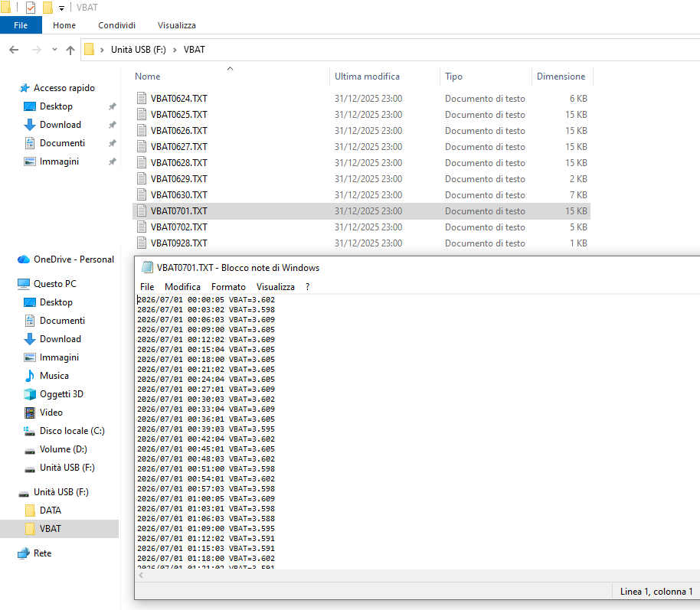Viewport: 700px width, 610px height.
Task: Open the File ribbon tab in Explorer
Action: 21,25
